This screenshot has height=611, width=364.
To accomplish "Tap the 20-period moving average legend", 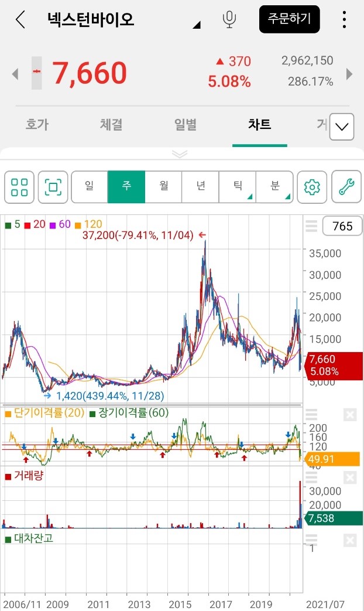I will pos(35,224).
